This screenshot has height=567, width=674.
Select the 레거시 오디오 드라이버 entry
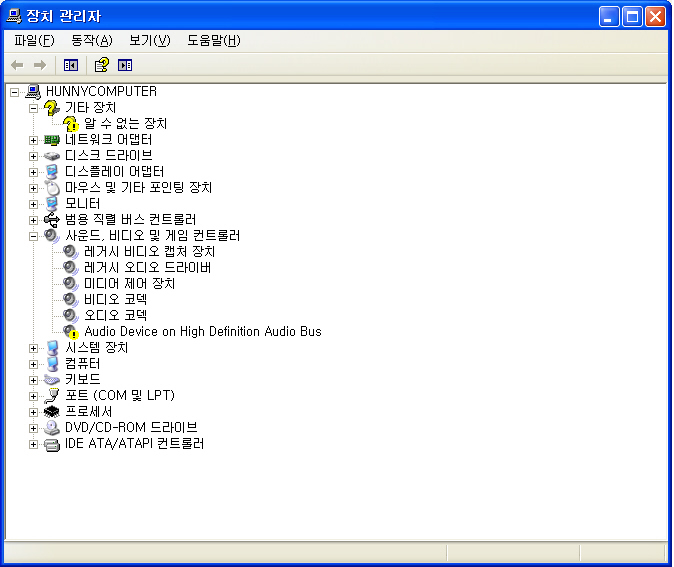click(x=147, y=267)
